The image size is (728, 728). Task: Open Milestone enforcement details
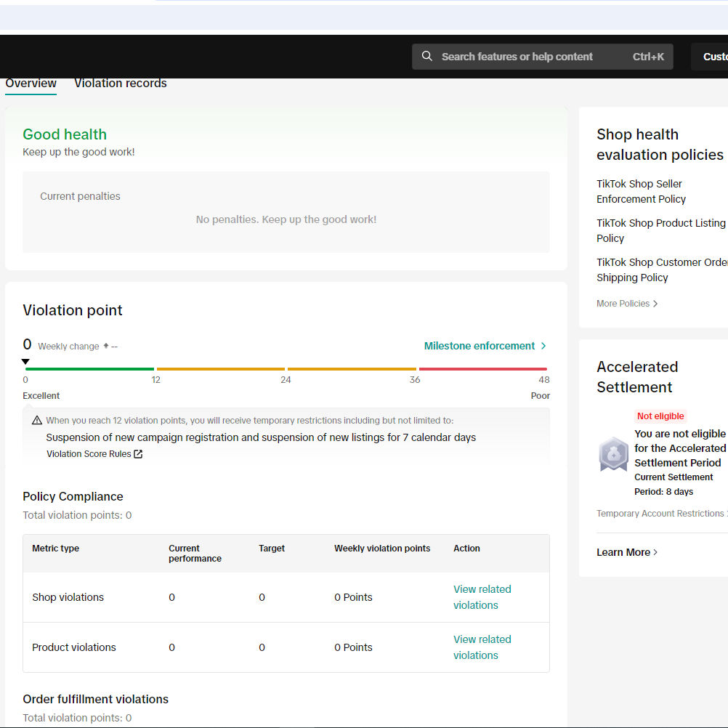point(485,346)
